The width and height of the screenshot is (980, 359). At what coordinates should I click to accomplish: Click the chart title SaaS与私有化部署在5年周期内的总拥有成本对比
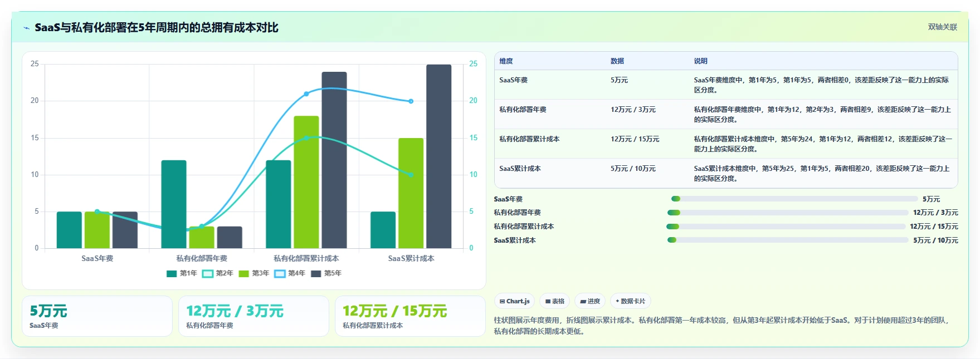pos(157,27)
